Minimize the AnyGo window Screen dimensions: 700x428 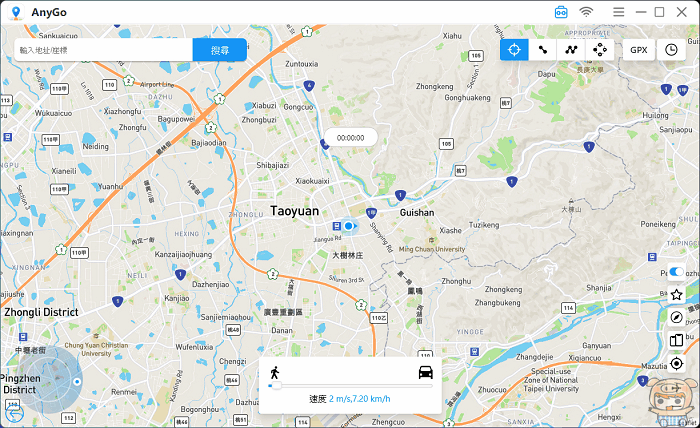641,12
